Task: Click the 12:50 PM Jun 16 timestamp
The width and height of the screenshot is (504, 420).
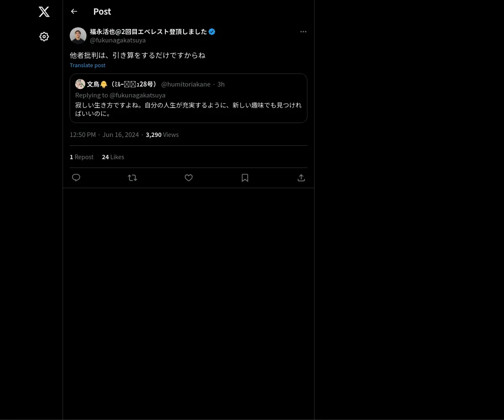Action: coord(104,135)
